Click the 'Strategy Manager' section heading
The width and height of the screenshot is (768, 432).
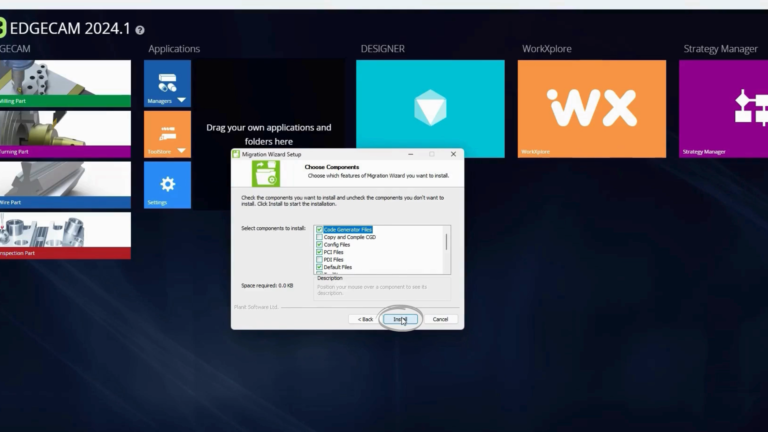click(x=720, y=48)
